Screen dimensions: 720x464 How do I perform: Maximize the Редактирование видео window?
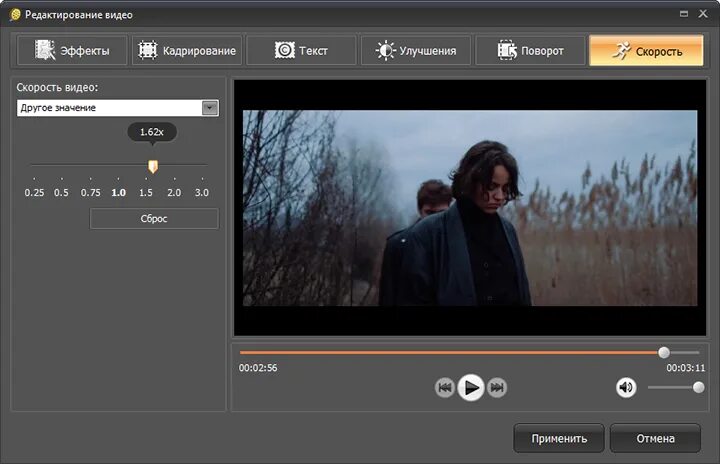[x=684, y=14]
